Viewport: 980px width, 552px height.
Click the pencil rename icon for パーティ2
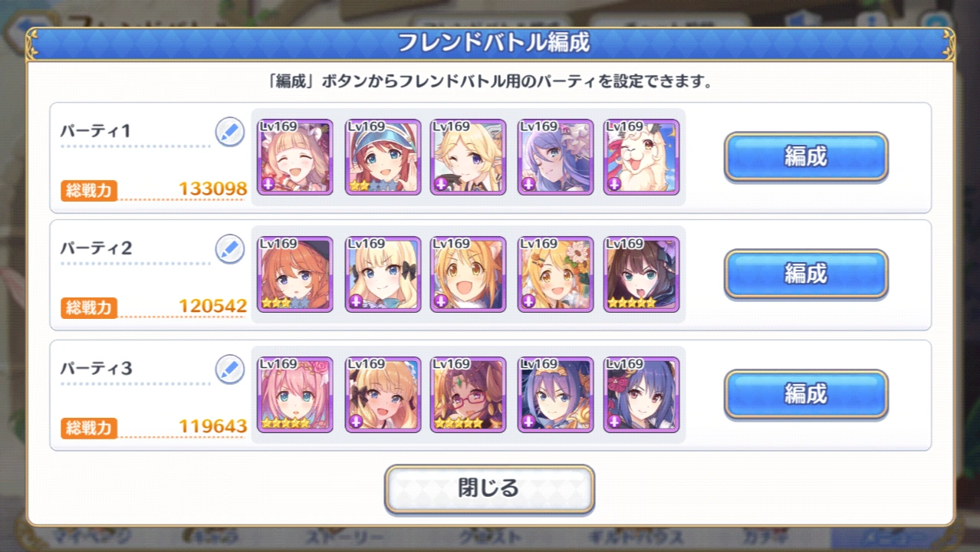coord(229,249)
